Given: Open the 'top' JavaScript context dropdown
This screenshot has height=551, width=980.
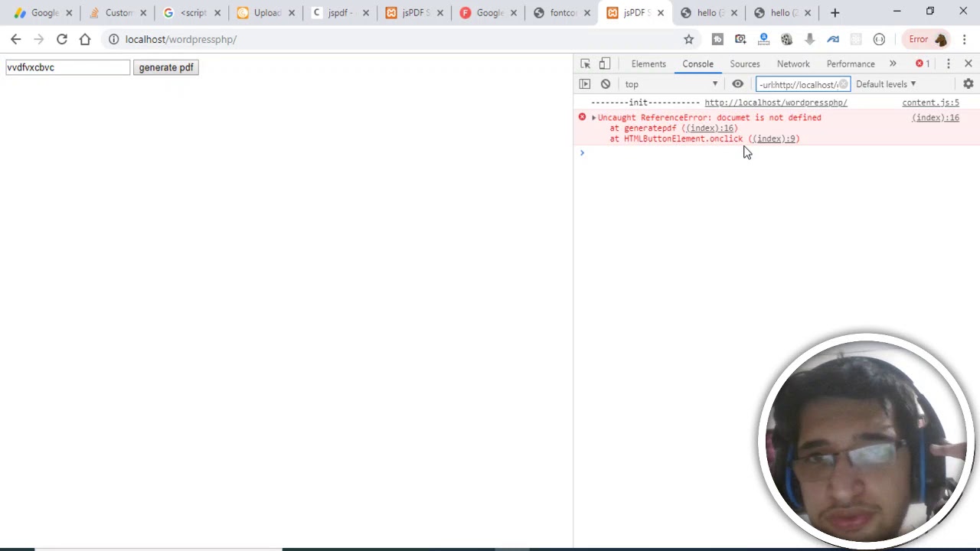Looking at the screenshot, I should tap(671, 84).
